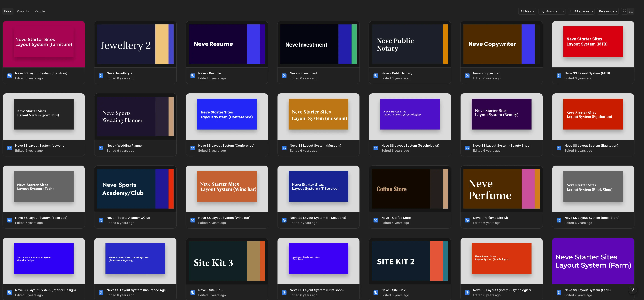
Task: Click file icon beside Neve SS Layout System (MTB)
Action: coord(559,76)
